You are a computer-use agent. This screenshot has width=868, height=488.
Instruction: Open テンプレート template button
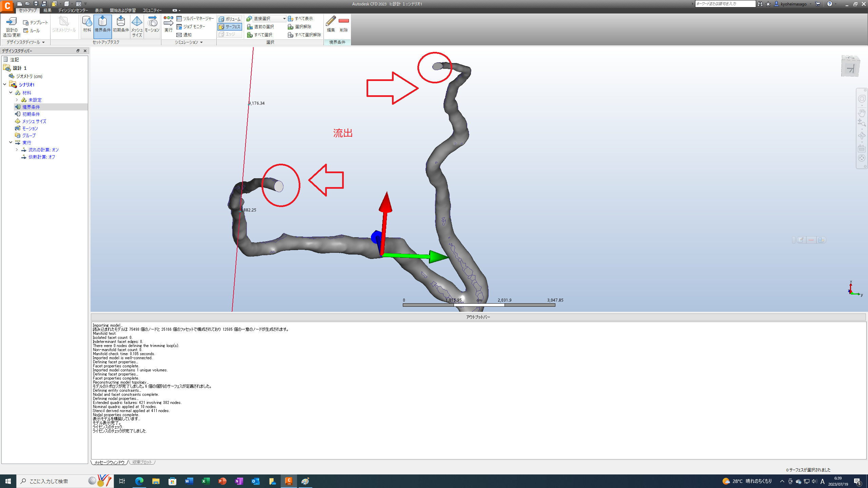click(x=36, y=22)
